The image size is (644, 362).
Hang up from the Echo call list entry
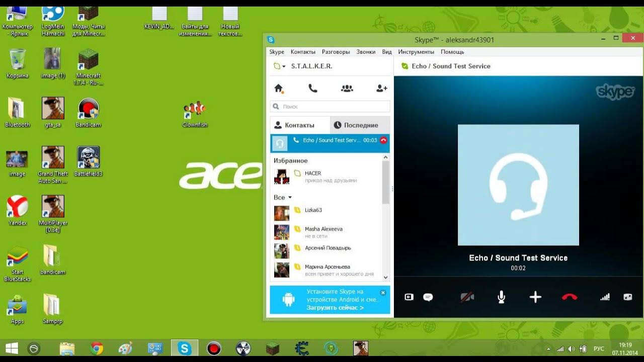383,140
